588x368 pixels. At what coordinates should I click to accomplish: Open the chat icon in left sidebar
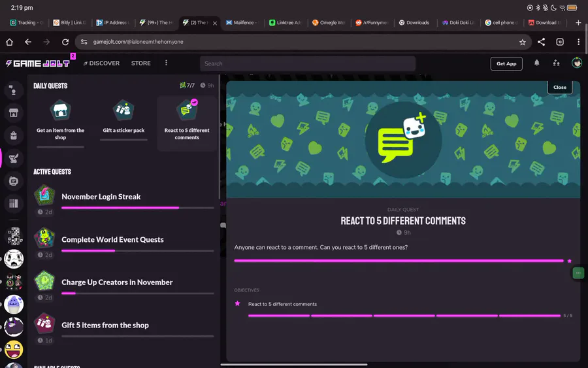coord(14,181)
